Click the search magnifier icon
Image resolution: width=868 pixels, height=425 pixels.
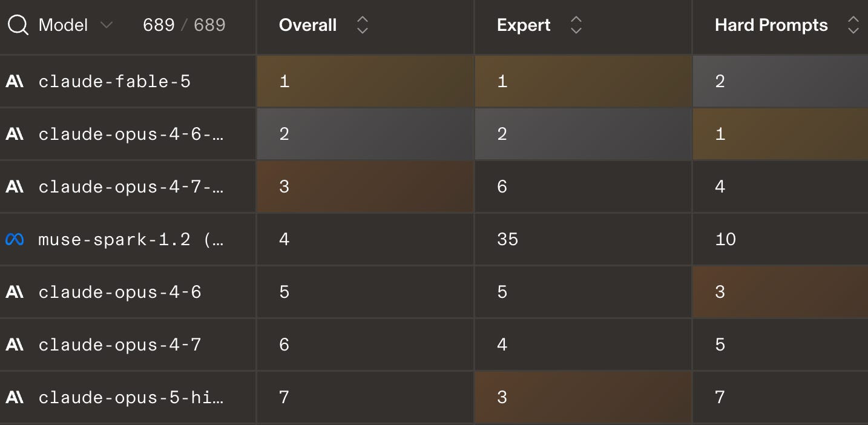pyautogui.click(x=18, y=25)
